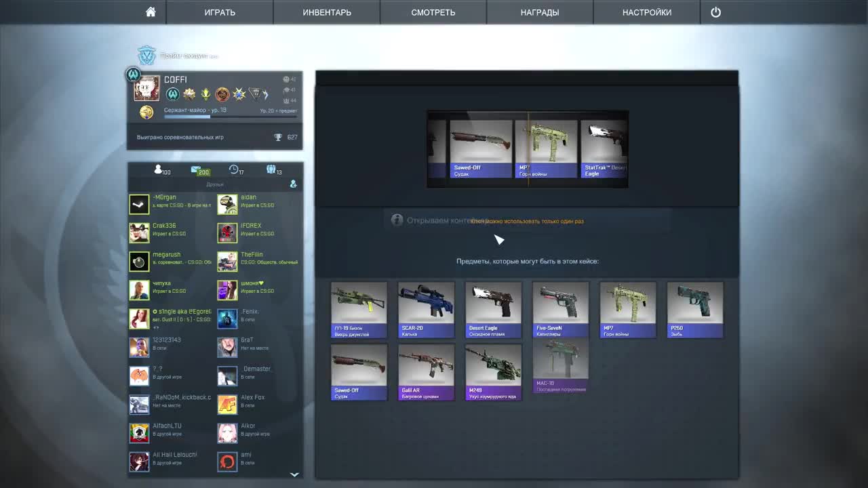Image resolution: width=868 pixels, height=488 pixels.
Task: Click the blue star medal in medal row
Action: (239, 94)
